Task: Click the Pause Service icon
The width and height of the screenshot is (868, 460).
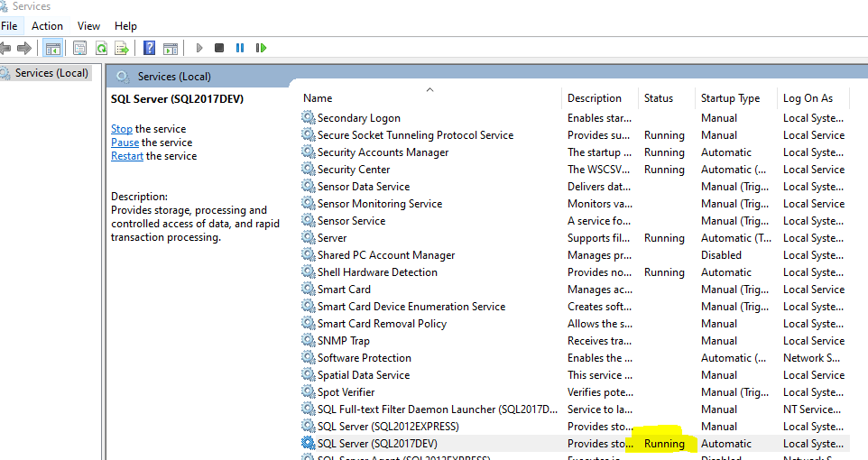Action: 240,48
